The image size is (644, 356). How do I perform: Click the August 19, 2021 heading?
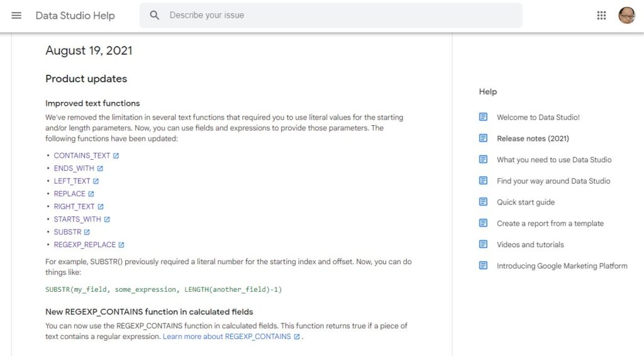click(x=89, y=50)
